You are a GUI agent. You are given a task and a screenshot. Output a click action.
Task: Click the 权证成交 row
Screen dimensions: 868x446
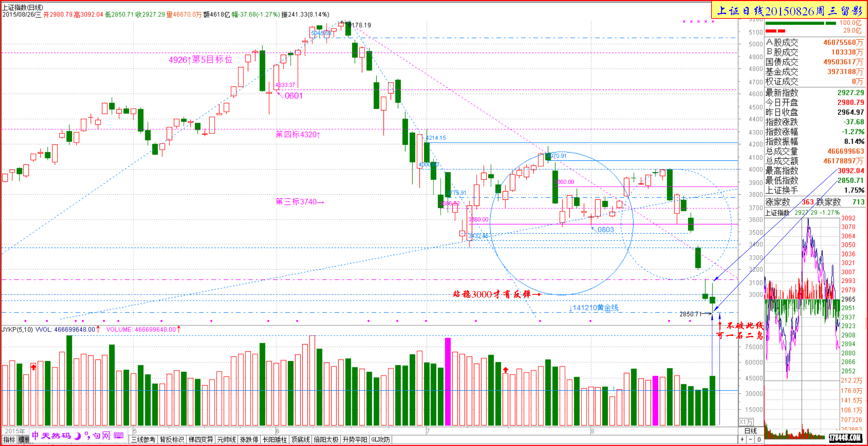click(x=815, y=81)
